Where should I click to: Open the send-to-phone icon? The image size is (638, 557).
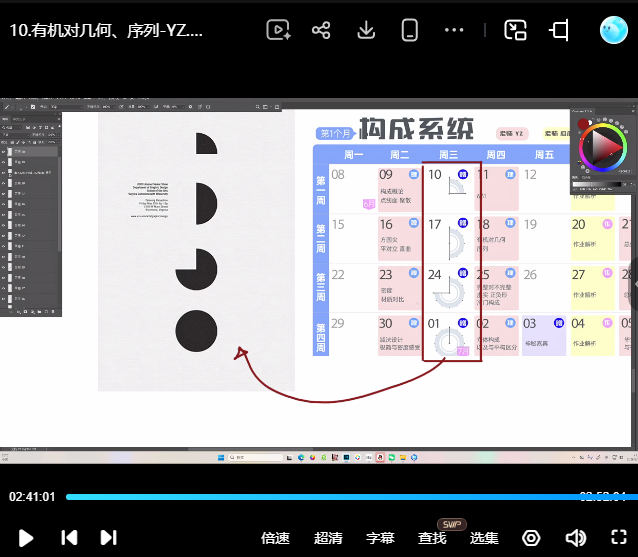tap(409, 30)
